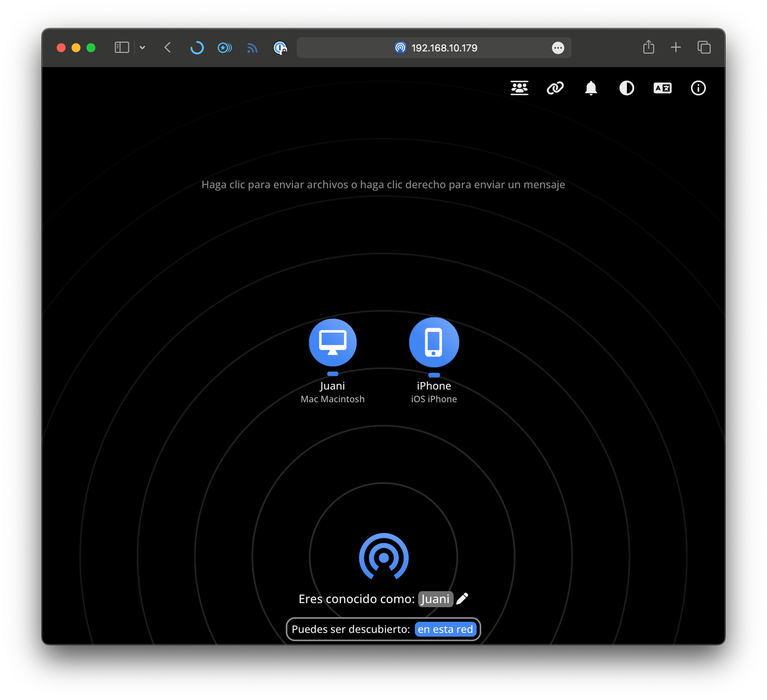Go back with the Safari back arrow
The height and width of the screenshot is (700, 767).
tap(168, 48)
